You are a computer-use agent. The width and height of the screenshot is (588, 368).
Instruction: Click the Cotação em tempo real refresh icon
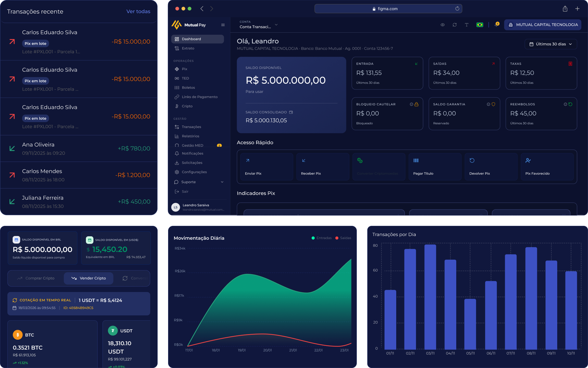[15, 300]
